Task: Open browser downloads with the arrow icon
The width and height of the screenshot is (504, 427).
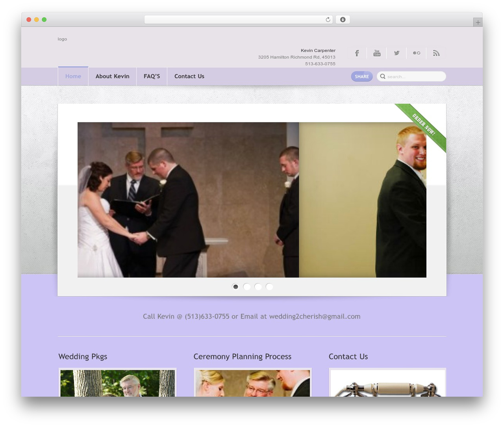Action: [x=343, y=19]
